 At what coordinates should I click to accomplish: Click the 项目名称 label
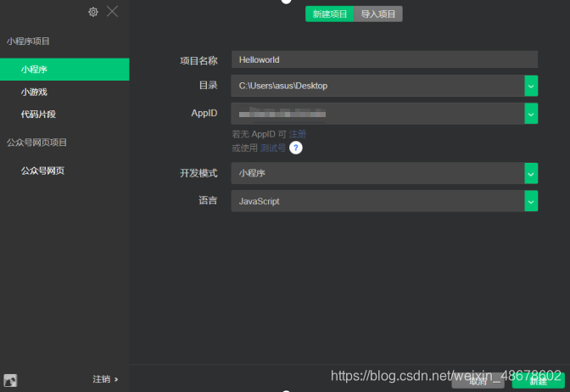click(198, 60)
